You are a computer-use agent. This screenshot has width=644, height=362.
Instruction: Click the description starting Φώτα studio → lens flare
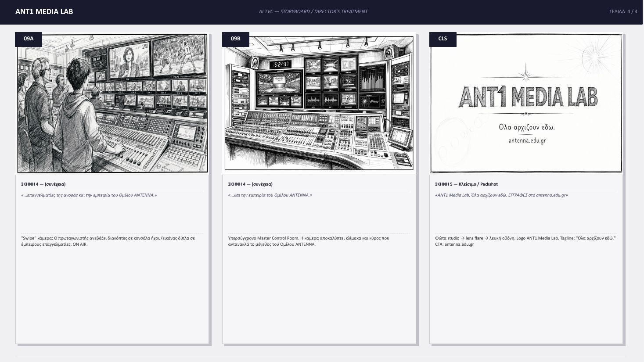(525, 241)
